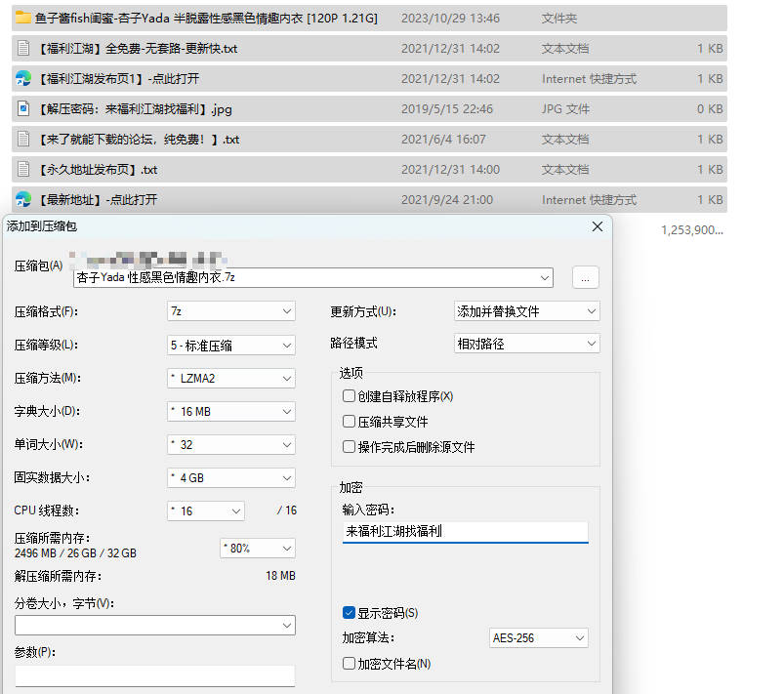Click the Edge shortcut icon for 福利江湖发布页1
This screenshot has width=784, height=694.
tap(23, 78)
